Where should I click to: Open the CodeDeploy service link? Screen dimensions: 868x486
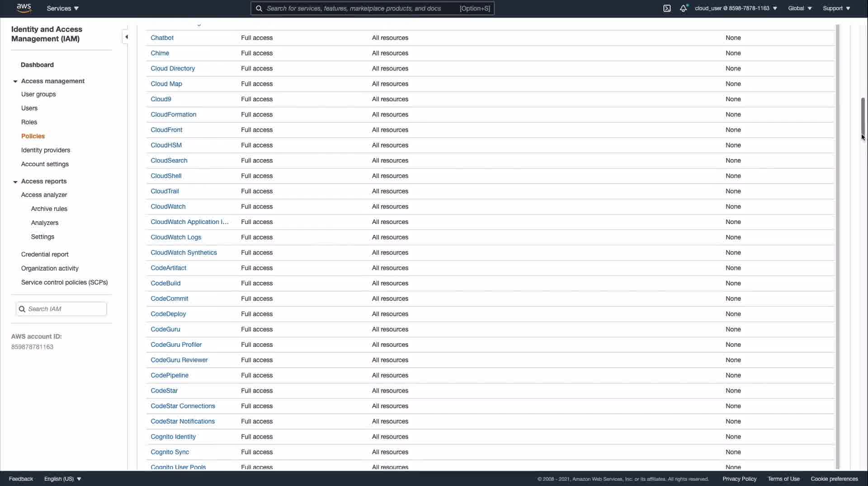168,314
